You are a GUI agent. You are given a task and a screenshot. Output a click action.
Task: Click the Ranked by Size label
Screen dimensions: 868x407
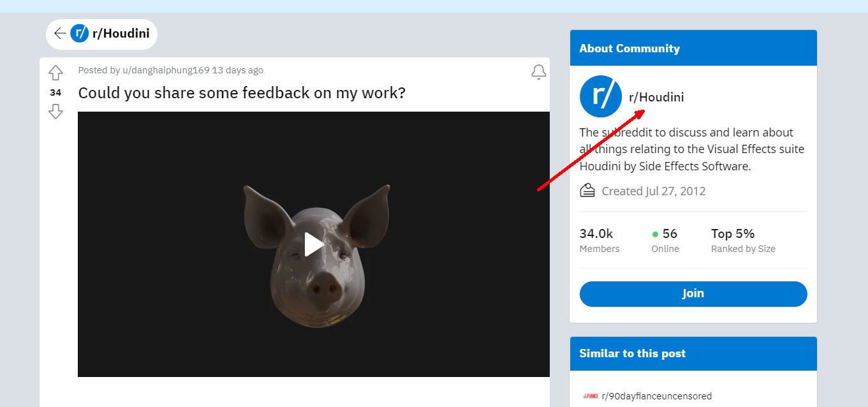click(x=744, y=249)
